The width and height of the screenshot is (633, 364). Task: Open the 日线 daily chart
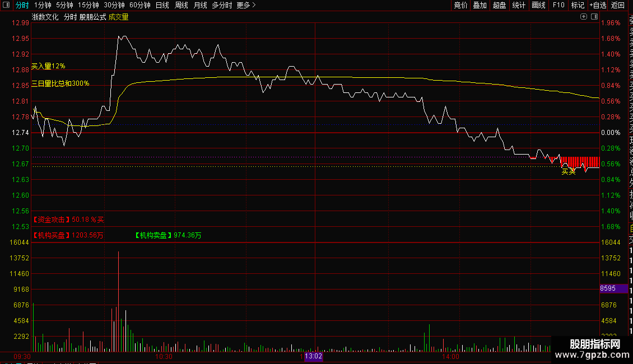point(162,5)
